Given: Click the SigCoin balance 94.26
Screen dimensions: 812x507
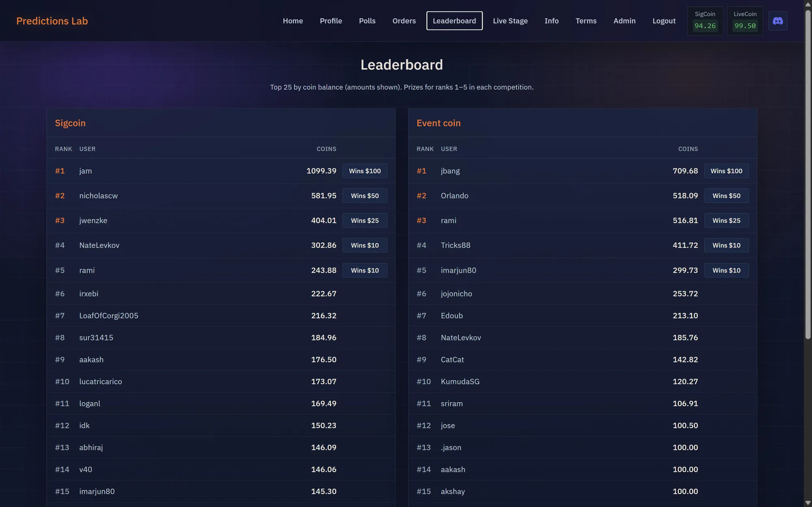Looking at the screenshot, I should (x=705, y=26).
